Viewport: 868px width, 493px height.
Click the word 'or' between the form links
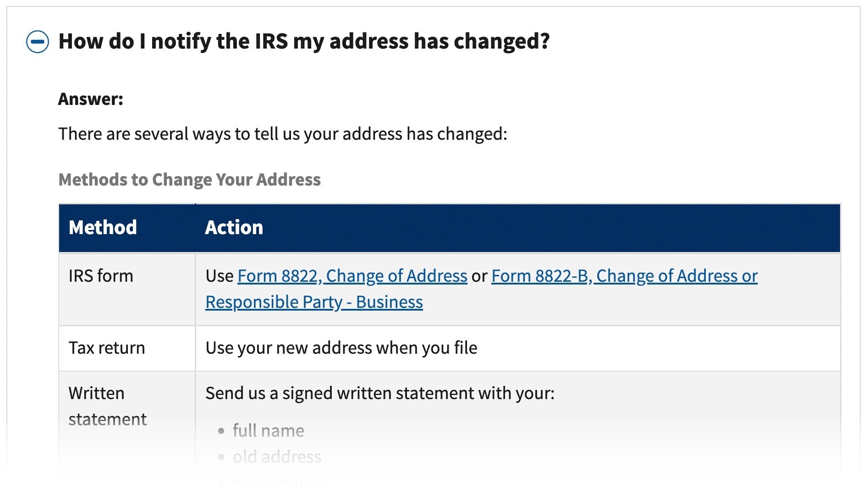tap(479, 276)
